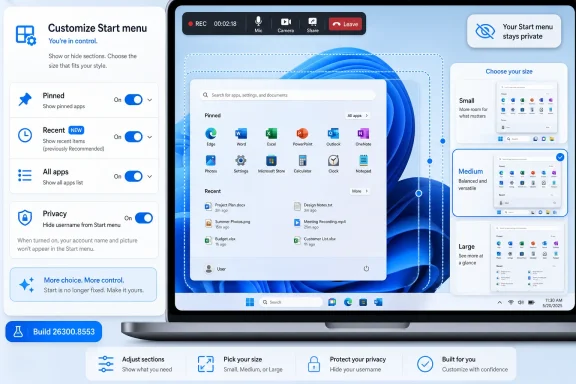Open Outlook icon on the taskbar
Screen dimensions: 576x384
pyautogui.click(x=378, y=302)
